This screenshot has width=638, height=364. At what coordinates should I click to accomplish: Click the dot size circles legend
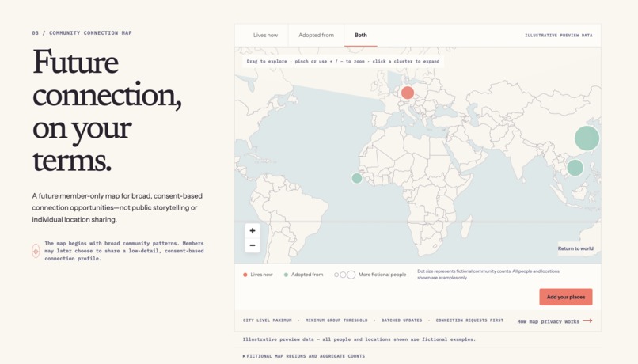tap(344, 275)
